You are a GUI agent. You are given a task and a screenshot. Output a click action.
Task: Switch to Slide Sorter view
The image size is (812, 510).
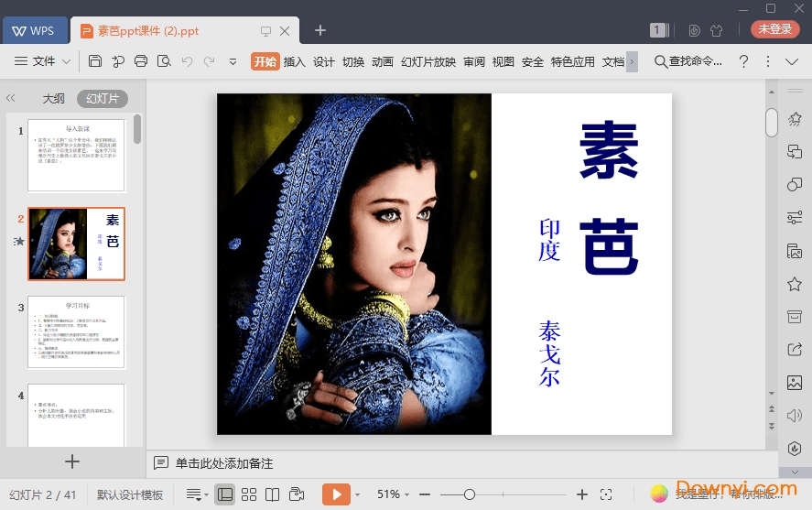point(249,494)
